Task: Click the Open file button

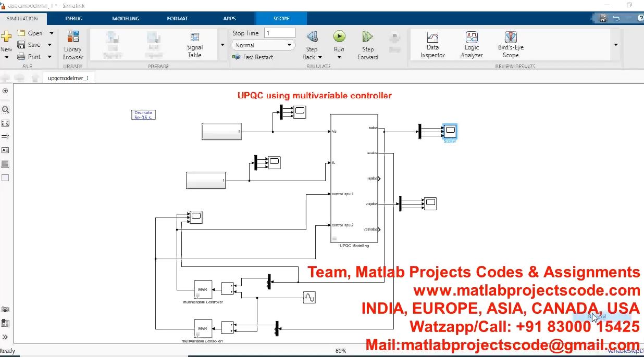Action: click(x=30, y=33)
